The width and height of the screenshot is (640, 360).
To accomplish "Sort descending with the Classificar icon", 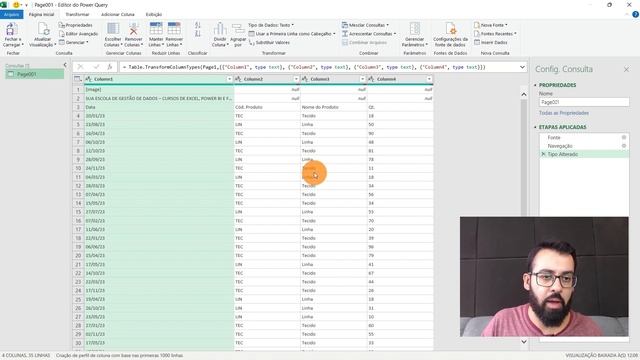I will (198, 34).
